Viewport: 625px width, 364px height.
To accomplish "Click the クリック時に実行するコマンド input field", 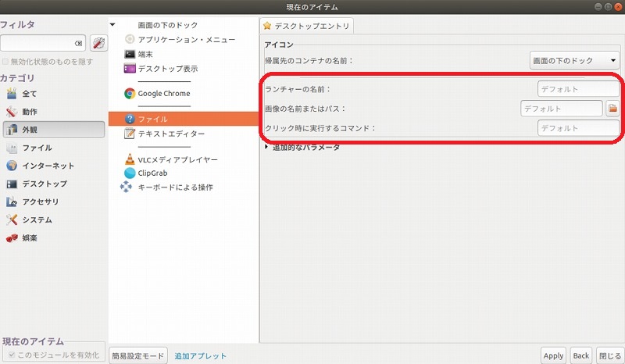I will click(x=578, y=128).
